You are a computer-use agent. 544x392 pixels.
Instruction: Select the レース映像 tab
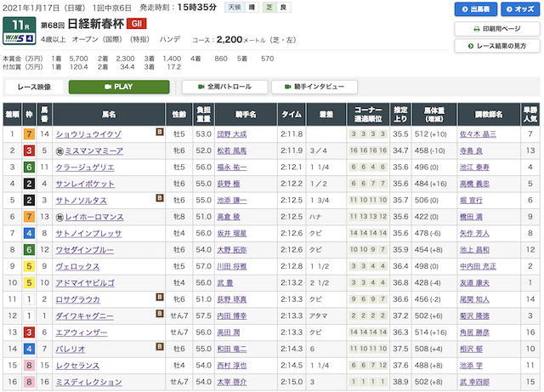click(34, 87)
